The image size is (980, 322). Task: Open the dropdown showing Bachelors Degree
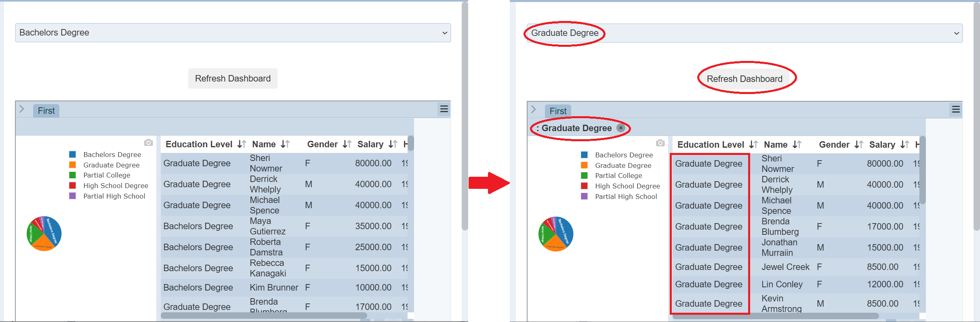(233, 33)
